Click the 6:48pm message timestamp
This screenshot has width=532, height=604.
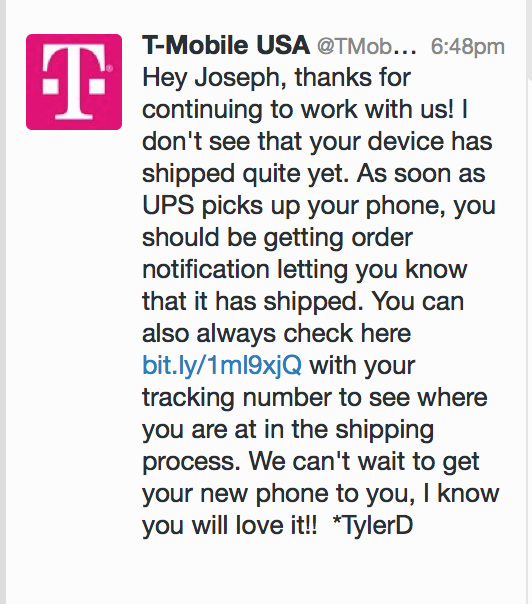(468, 47)
